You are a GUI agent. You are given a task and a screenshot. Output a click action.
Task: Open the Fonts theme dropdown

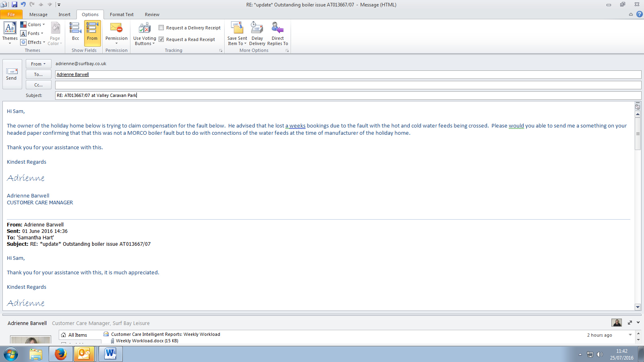click(32, 33)
